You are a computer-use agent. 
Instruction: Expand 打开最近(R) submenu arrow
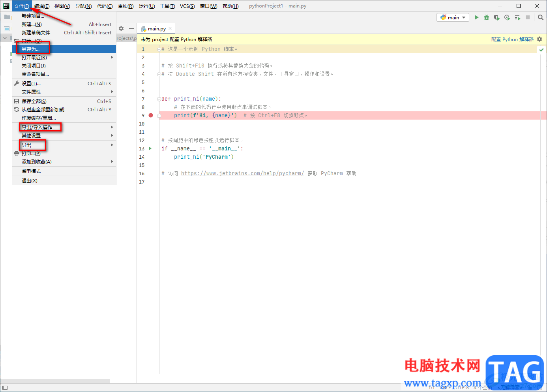click(x=112, y=57)
